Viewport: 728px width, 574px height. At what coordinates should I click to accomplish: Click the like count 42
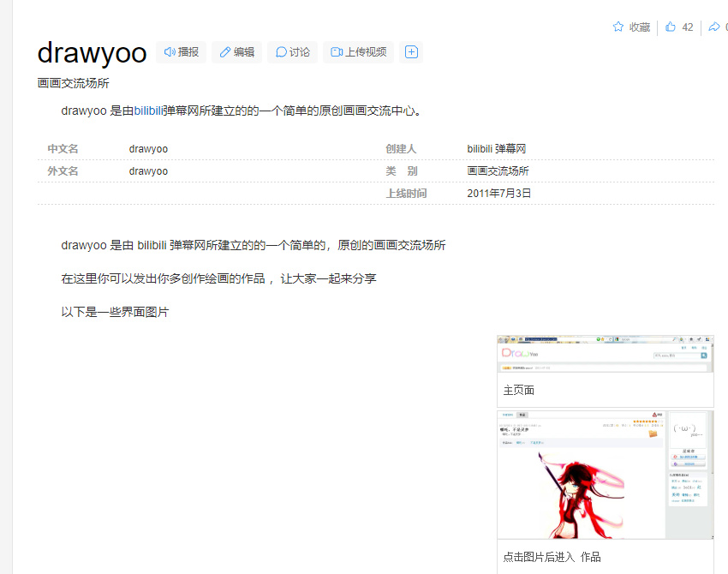[x=688, y=27]
